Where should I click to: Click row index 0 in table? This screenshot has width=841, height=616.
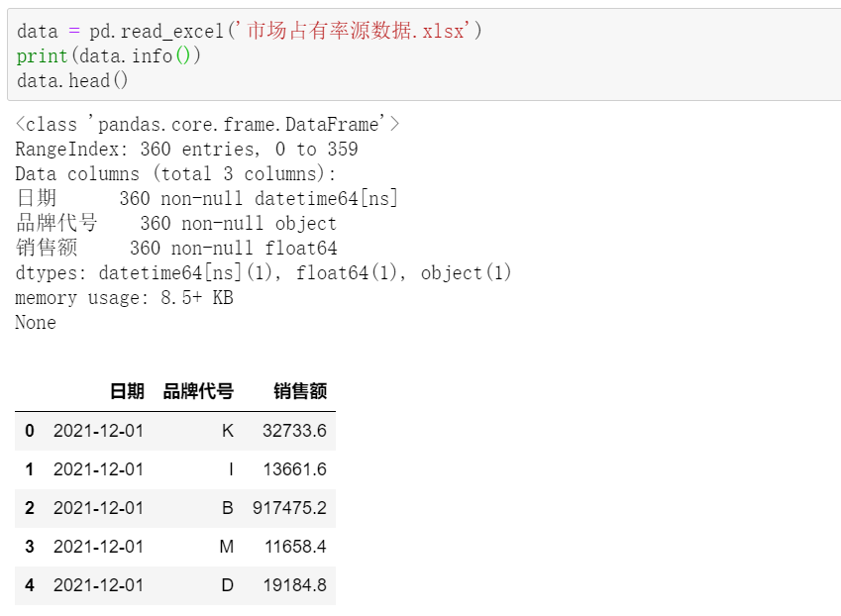30,431
